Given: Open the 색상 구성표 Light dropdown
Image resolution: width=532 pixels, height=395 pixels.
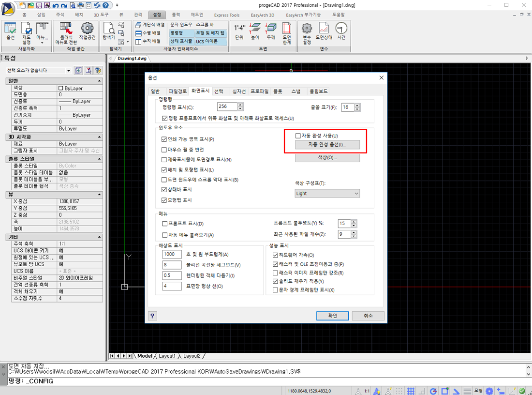Looking at the screenshot, I should [x=327, y=193].
